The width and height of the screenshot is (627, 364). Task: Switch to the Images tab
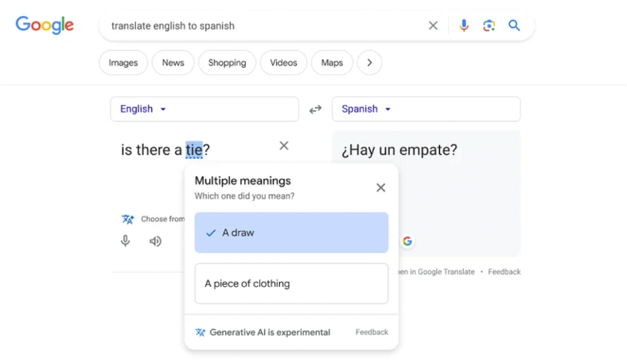pos(123,62)
